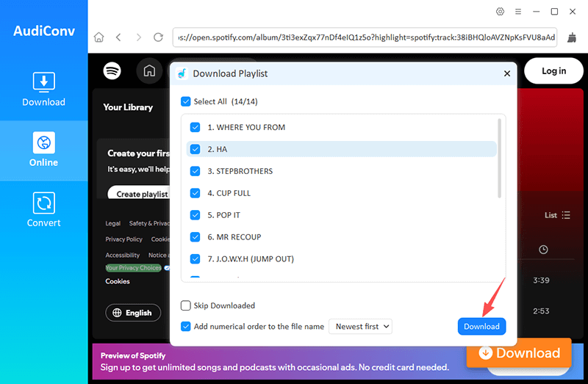Open the AudiConv settings gear
The width and height of the screenshot is (588, 384).
pos(500,12)
